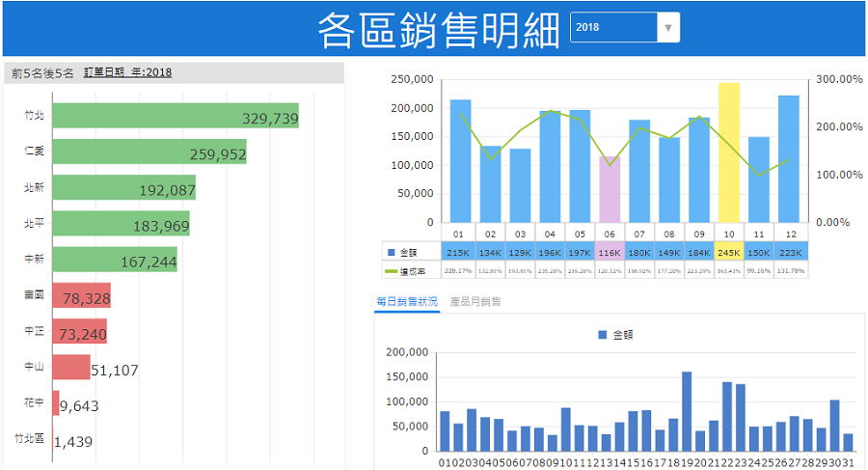Click the 金額 legend swatch above daily chart
This screenshot has height=470, width=868.
tap(603, 335)
